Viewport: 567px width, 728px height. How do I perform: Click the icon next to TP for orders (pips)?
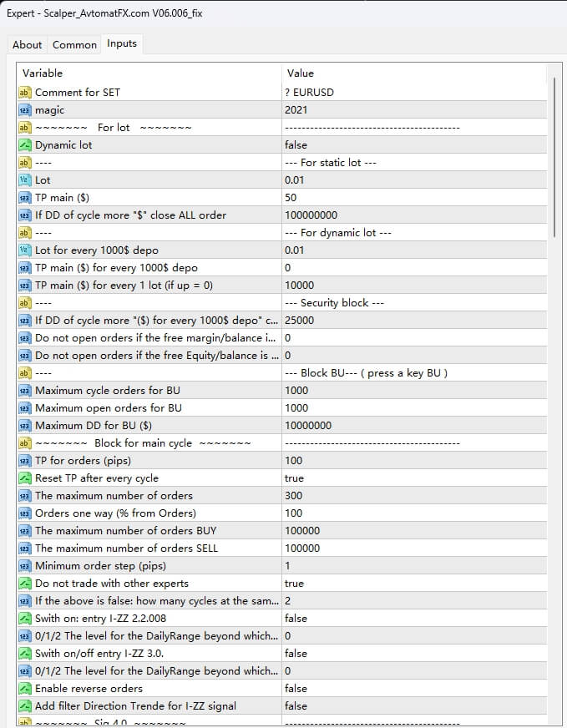(x=24, y=461)
